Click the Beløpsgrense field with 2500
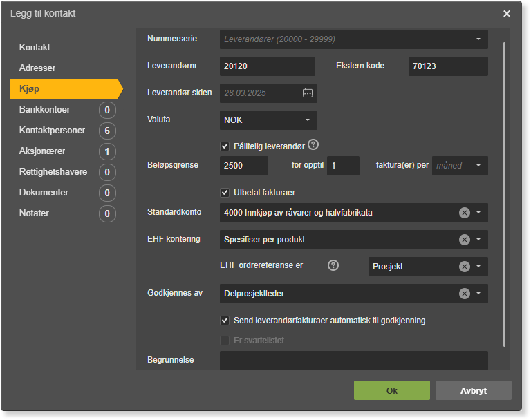Image resolution: width=531 pixels, height=420 pixels. [x=244, y=166]
